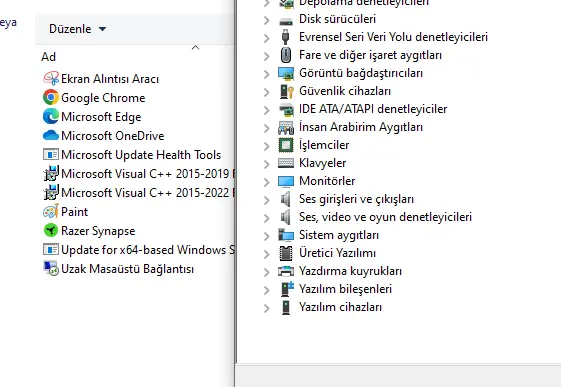
Task: Select the Microsoft Edge icon
Action: pyautogui.click(x=51, y=116)
